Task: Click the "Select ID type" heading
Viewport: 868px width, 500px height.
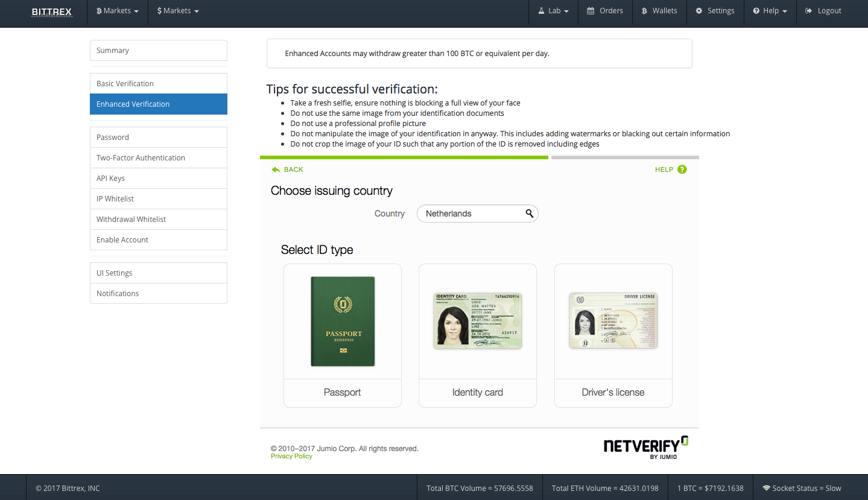Action: [317, 250]
